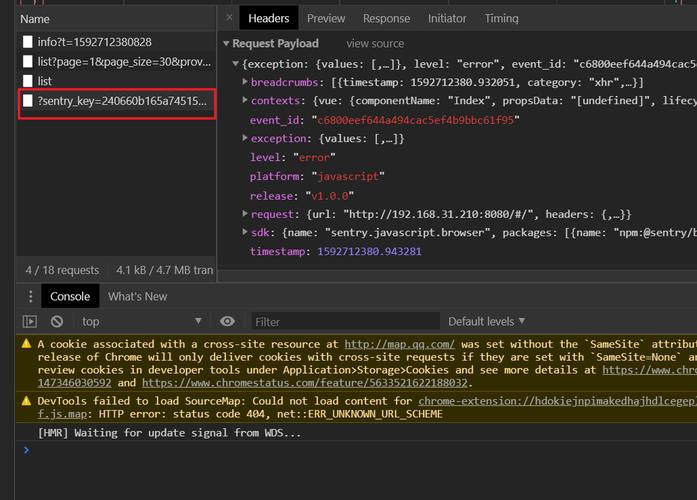Open the 147346030592 chromestatus link
The image size is (697, 500).
coord(74,383)
